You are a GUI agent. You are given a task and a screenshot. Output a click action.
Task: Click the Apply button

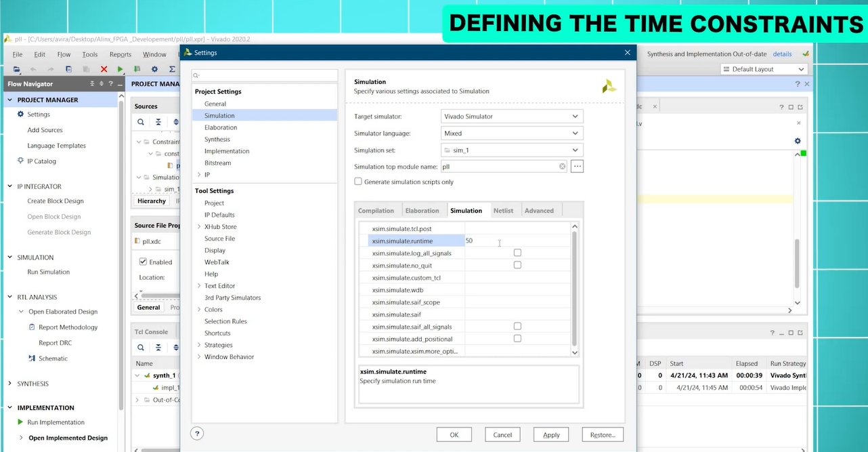click(x=551, y=434)
